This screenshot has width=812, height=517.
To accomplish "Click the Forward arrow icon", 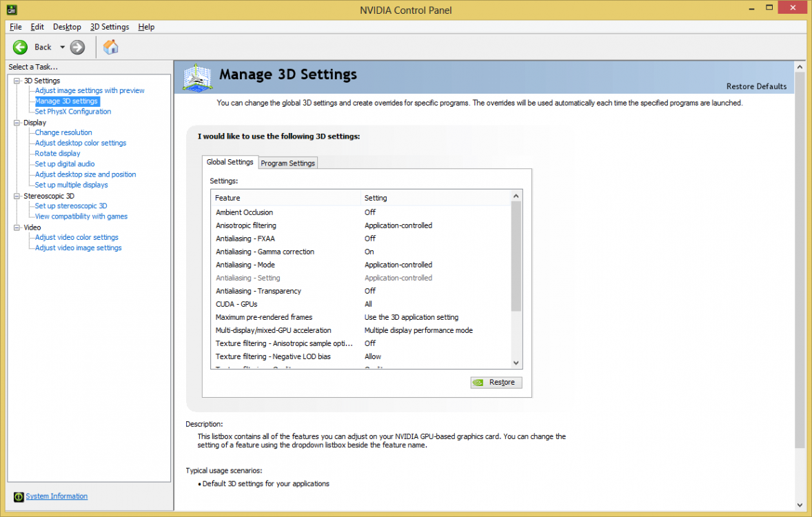I will click(x=77, y=47).
